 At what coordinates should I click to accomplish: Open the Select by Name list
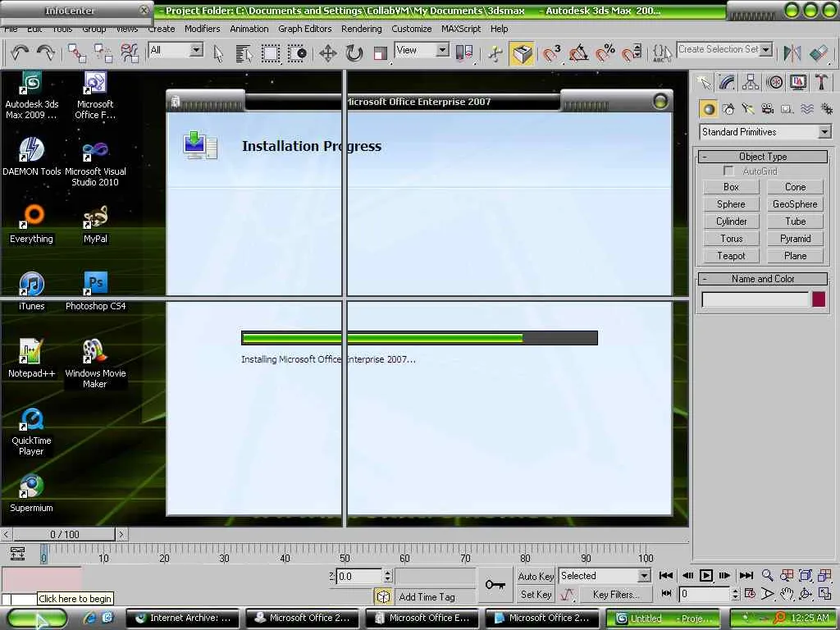(244, 53)
